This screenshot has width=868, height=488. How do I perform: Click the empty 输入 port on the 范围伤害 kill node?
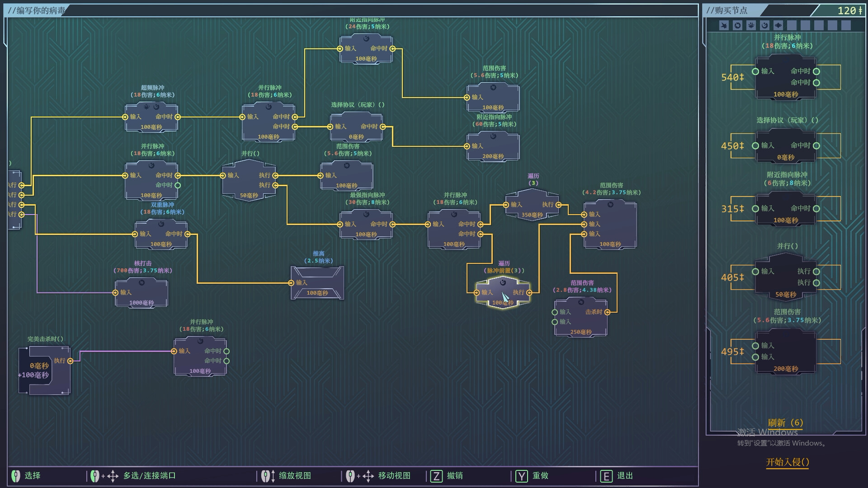(556, 312)
